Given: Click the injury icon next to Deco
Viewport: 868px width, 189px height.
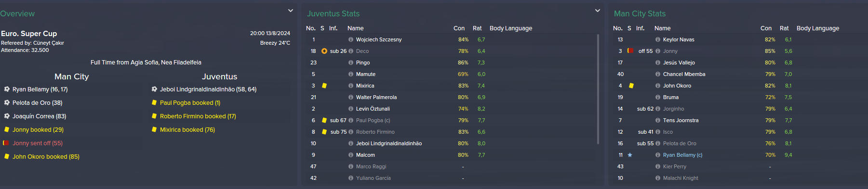Looking at the screenshot, I should point(324,51).
